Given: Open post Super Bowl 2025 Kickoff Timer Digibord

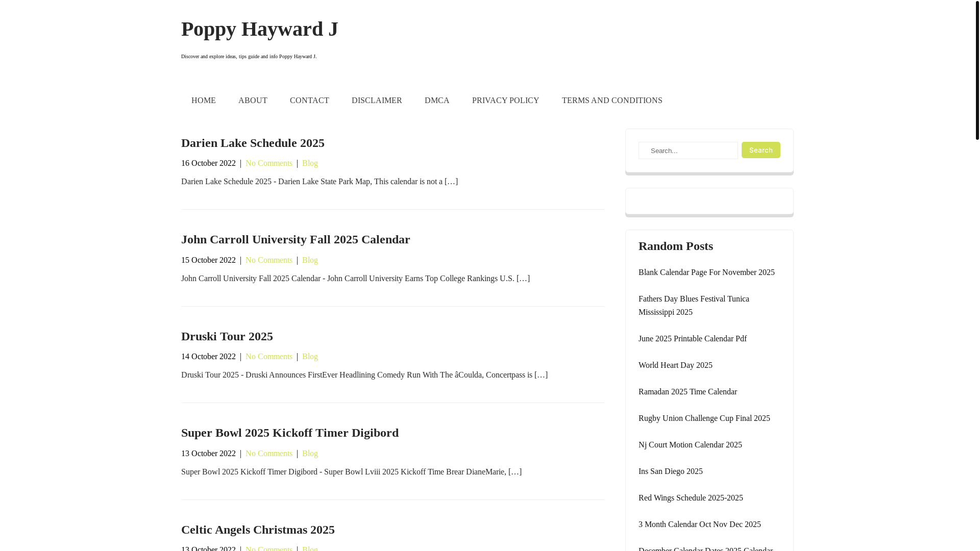Looking at the screenshot, I should click(290, 433).
